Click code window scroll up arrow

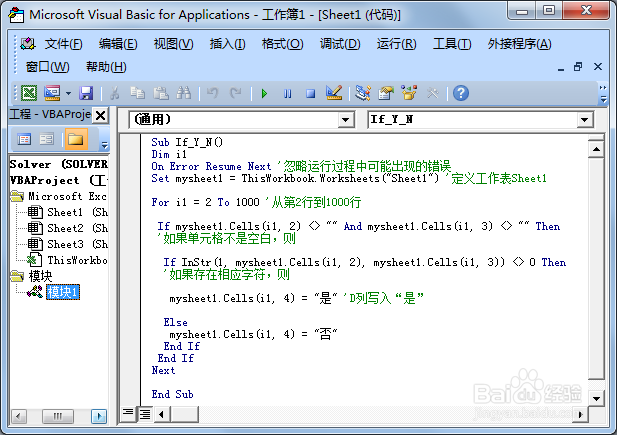596,149
